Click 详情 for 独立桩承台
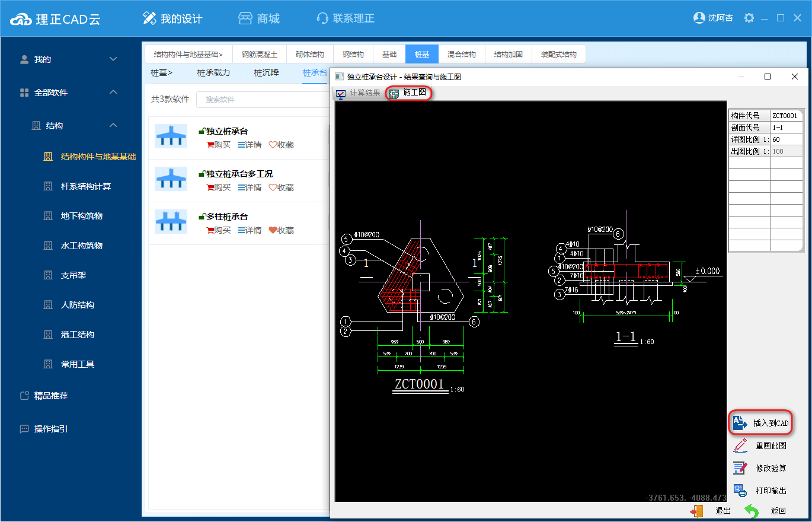812x522 pixels. (x=250, y=145)
